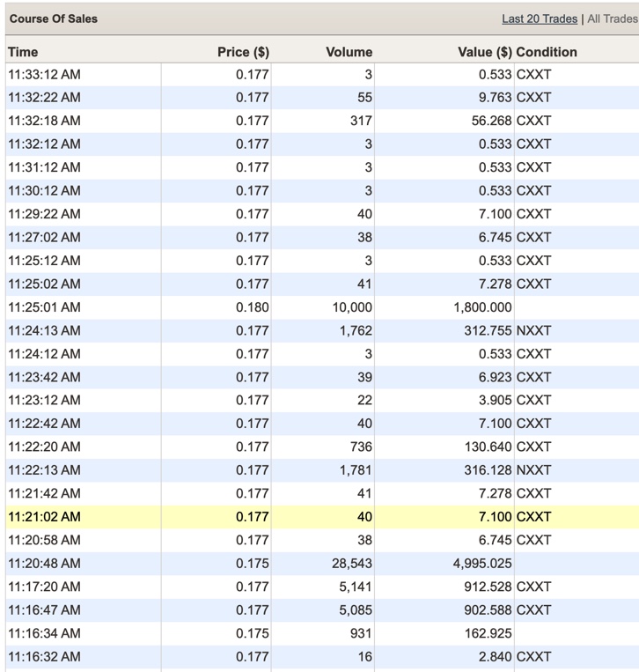Click the Time column header
Viewport: 639px width, 672px height.
(x=23, y=52)
